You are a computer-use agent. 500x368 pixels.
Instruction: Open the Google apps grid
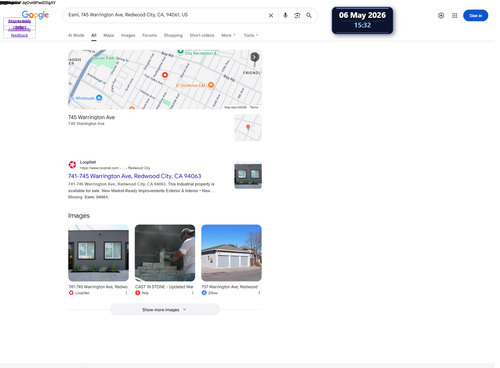455,15
